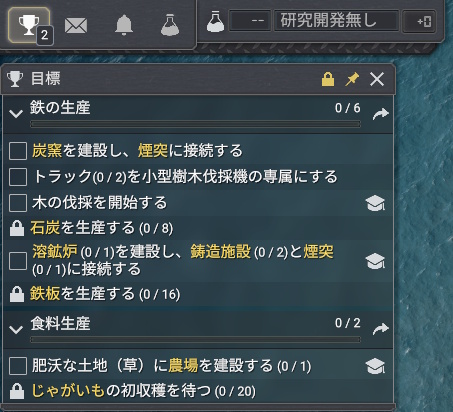This screenshot has width=453, height=412.
Task: Click the share arrow beside 食料生産
Action: (380, 329)
